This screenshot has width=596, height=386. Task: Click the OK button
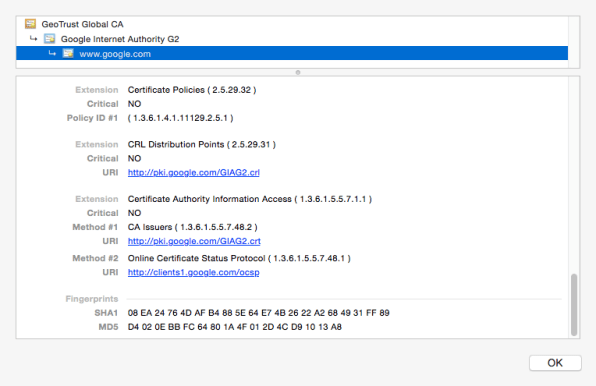point(555,363)
